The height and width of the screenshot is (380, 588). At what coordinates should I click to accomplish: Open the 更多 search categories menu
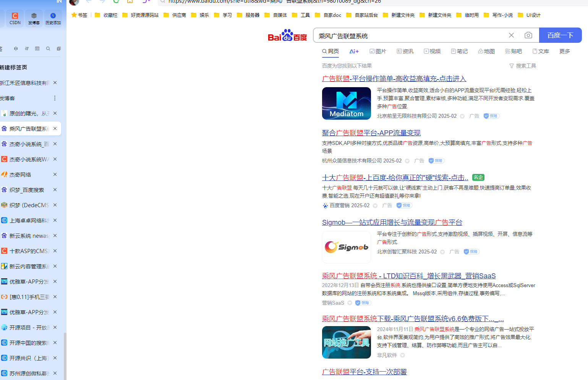point(565,51)
